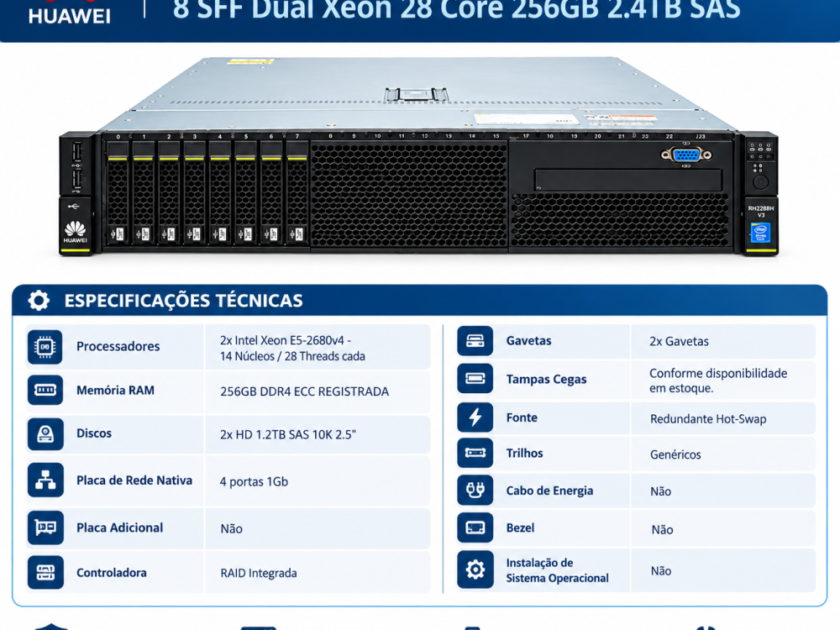Screen dimensions: 840x630
Task: Click the server product photo
Action: pos(419,155)
